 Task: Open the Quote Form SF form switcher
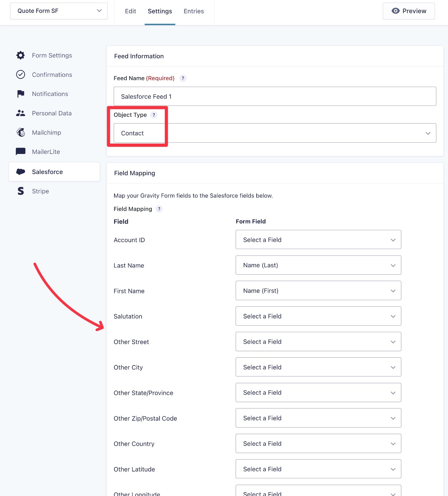point(59,11)
